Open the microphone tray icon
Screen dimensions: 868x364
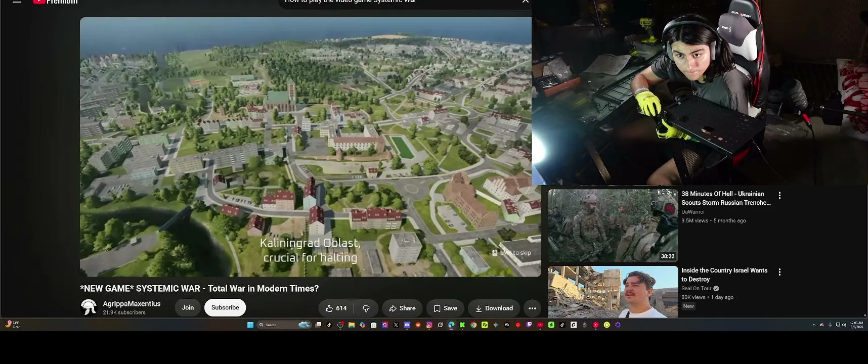tap(830, 325)
